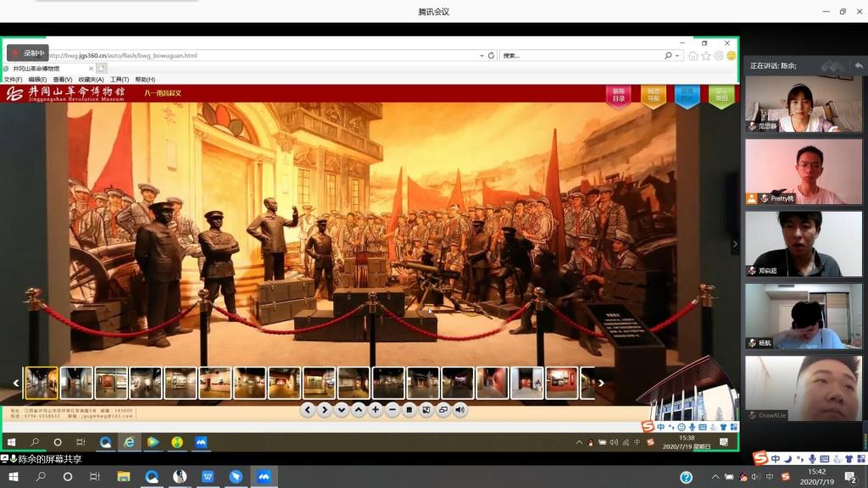Screen dimensions: 868x488
Task: Mute the panorama sound with the speaker button
Action: 460,410
